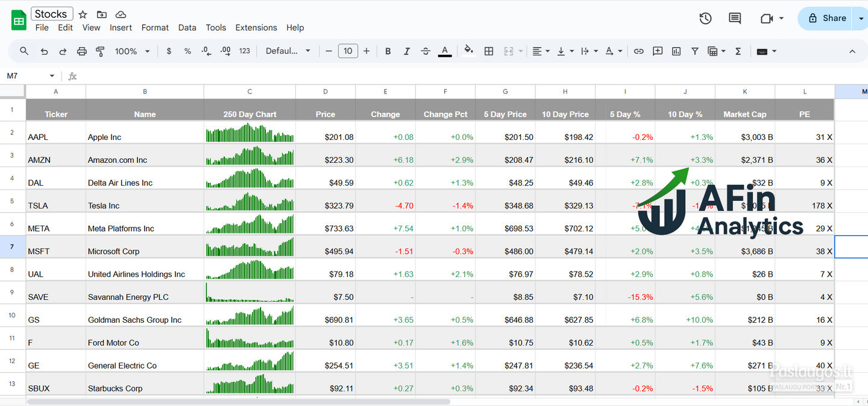Select the Goldman Sachs Group Inc cell

click(x=145, y=316)
